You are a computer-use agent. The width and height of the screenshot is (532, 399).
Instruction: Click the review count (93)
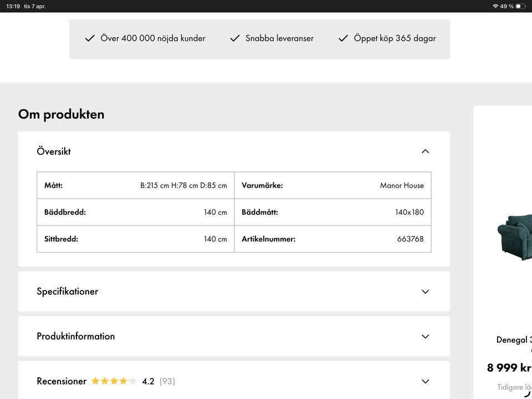coord(167,381)
